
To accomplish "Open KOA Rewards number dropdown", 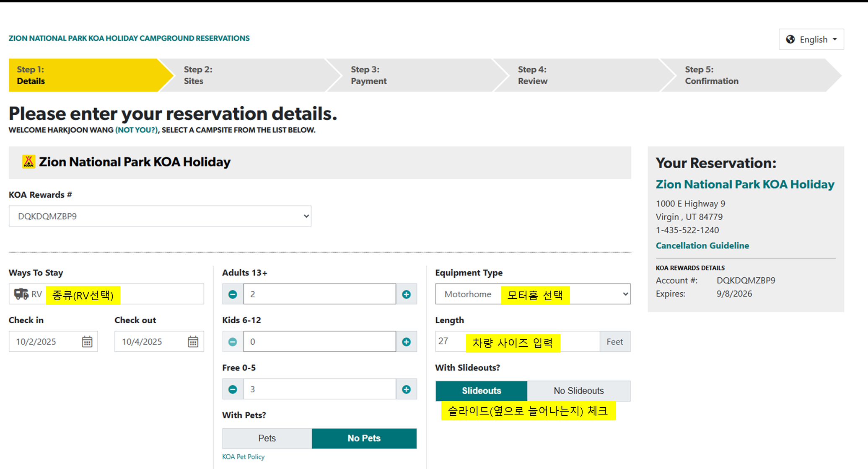I will click(x=160, y=216).
